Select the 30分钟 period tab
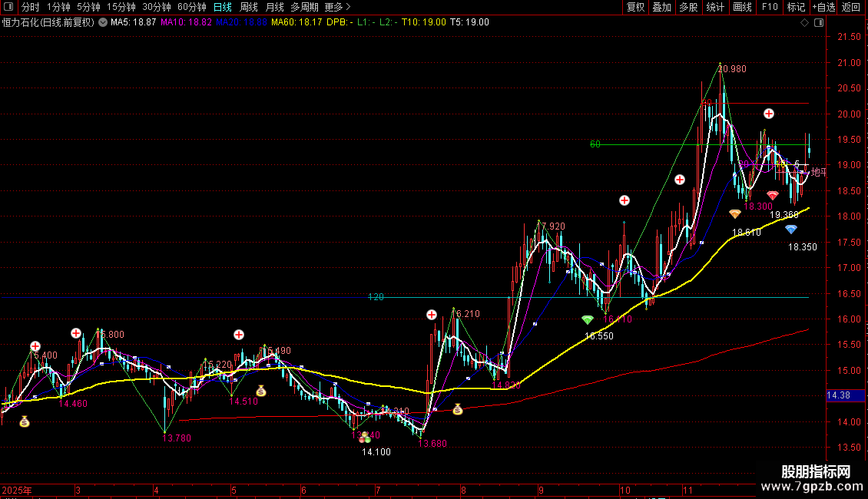This screenshot has height=499, width=868. [156, 7]
